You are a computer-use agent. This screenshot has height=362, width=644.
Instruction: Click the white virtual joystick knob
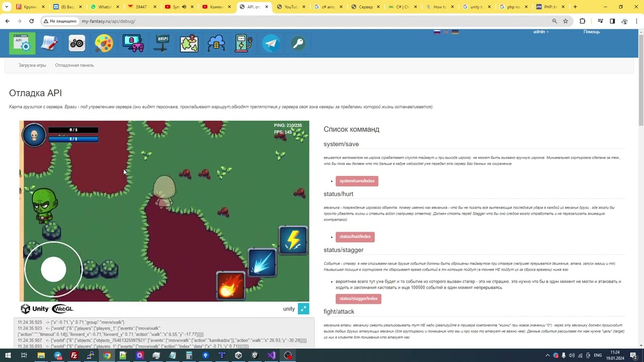click(x=53, y=269)
